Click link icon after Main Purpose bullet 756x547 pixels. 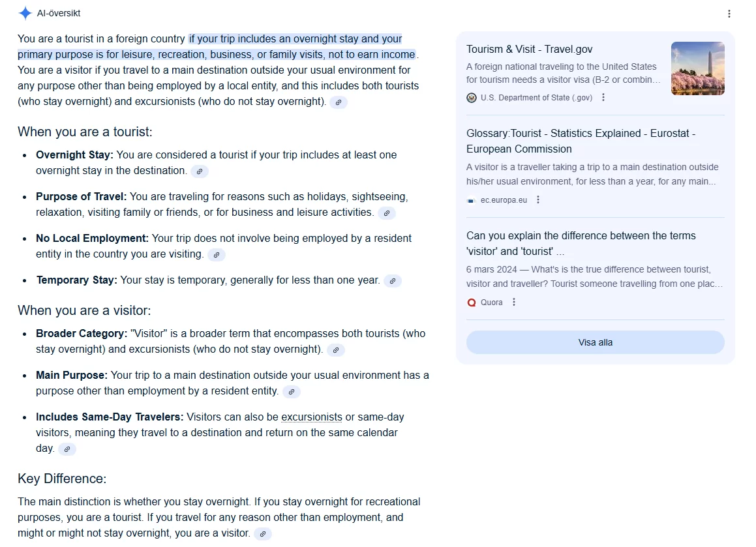click(292, 392)
